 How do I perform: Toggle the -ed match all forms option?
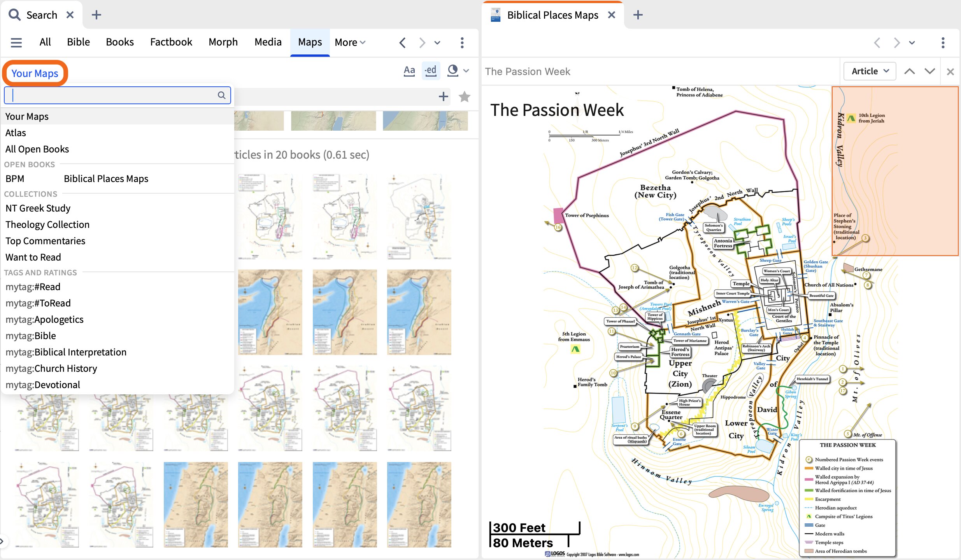point(431,71)
